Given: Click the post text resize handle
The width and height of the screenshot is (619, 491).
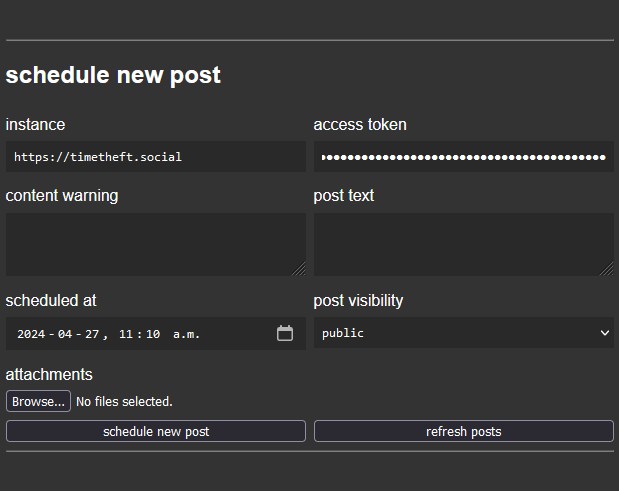Looking at the screenshot, I should pos(607,269).
